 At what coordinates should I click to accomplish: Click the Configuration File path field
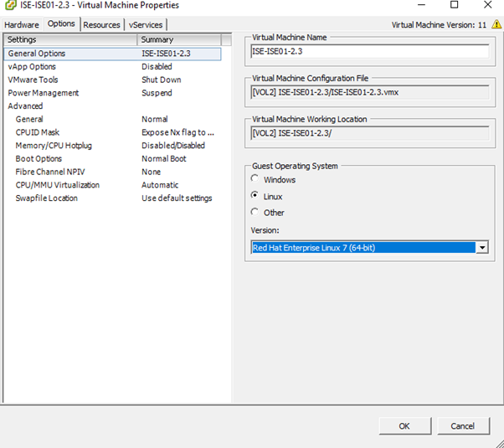pos(370,92)
